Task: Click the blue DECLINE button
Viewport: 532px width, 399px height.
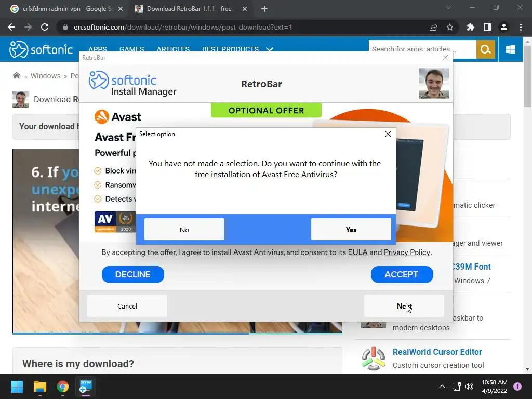Action: click(132, 274)
